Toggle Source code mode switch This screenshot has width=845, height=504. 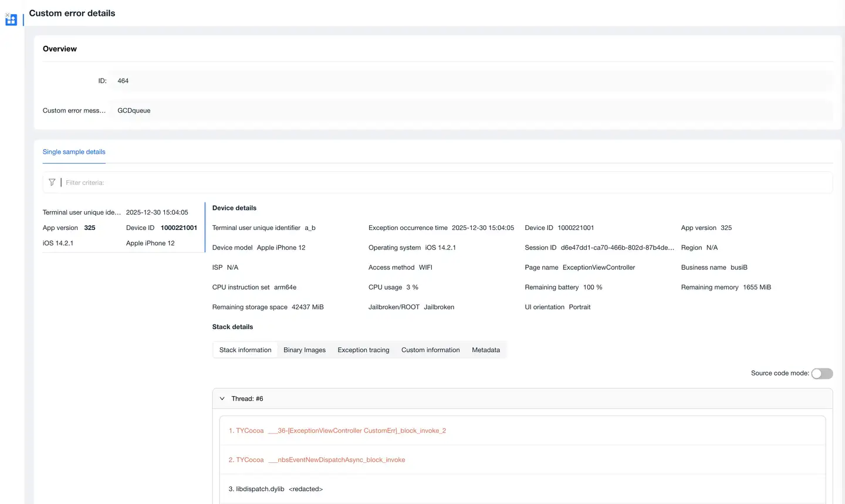(822, 374)
